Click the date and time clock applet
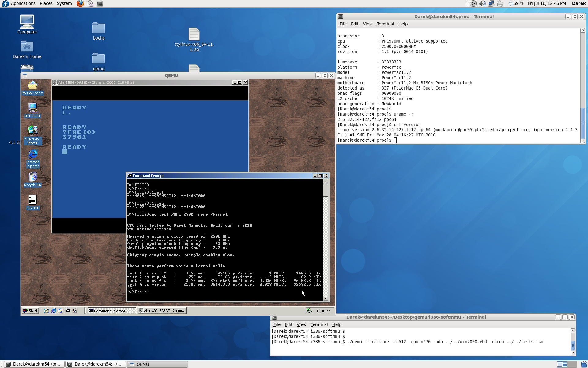 click(x=547, y=3)
